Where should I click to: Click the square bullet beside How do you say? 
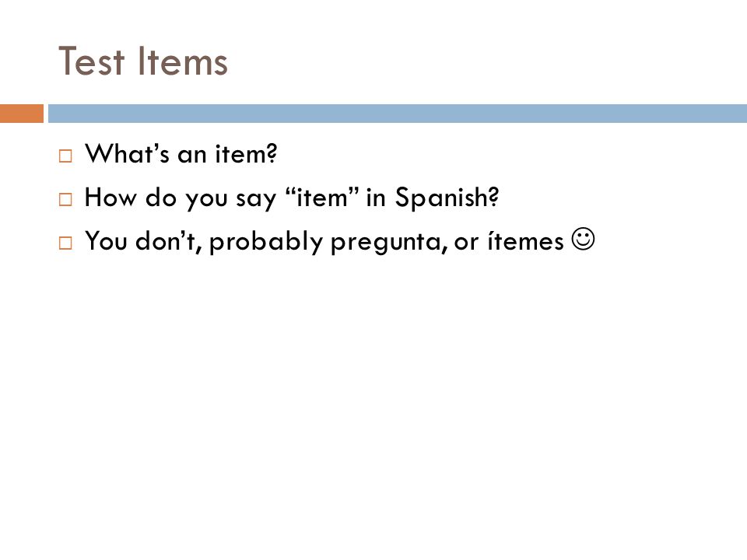click(x=65, y=199)
